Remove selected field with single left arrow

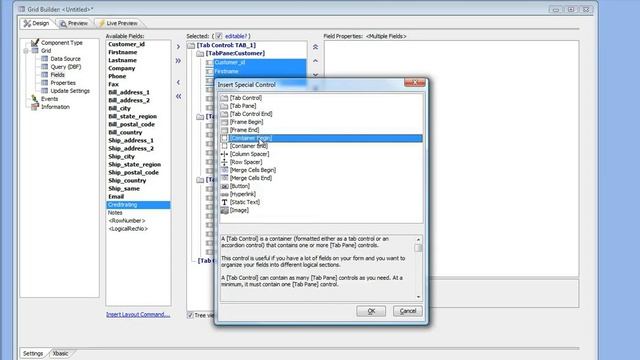[x=178, y=82]
